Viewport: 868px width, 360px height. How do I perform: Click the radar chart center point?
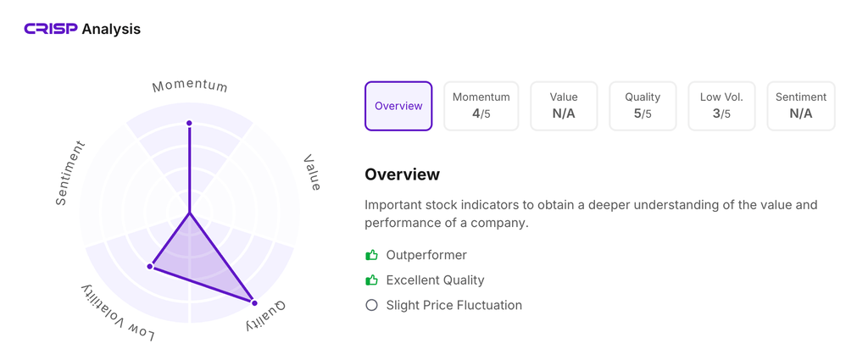189,213
